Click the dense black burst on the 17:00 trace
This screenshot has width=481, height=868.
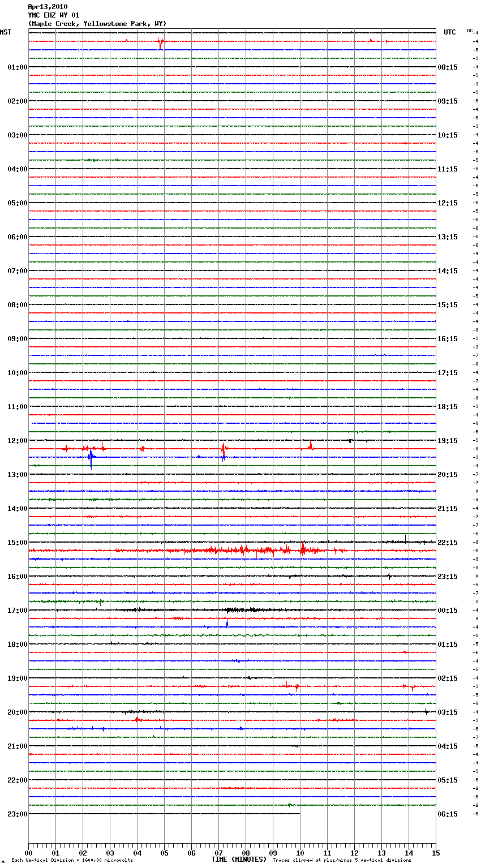(242, 610)
